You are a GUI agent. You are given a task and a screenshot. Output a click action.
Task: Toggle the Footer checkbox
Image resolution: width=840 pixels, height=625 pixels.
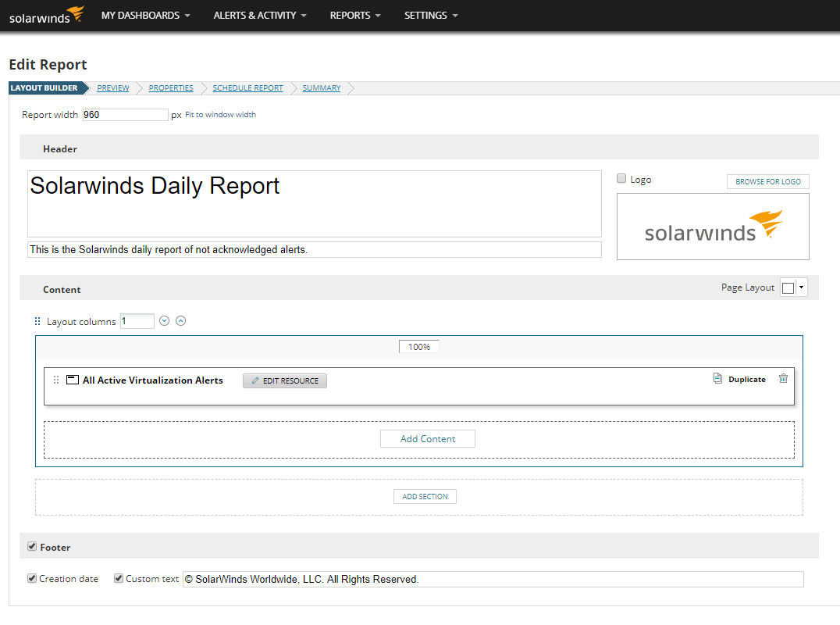32,546
